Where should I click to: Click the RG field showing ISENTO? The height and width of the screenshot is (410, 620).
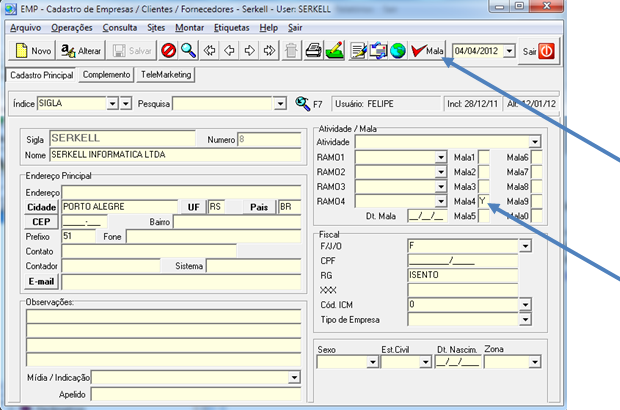[463, 275]
